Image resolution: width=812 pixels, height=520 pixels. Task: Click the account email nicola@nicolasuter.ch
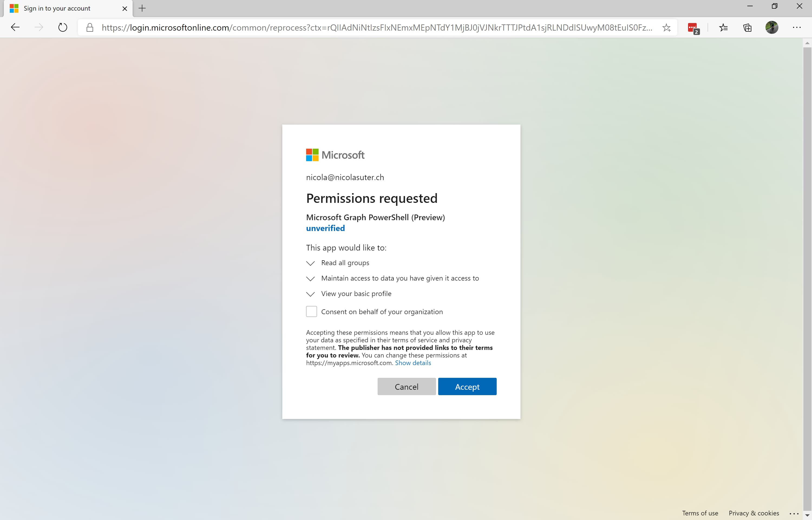pos(345,177)
